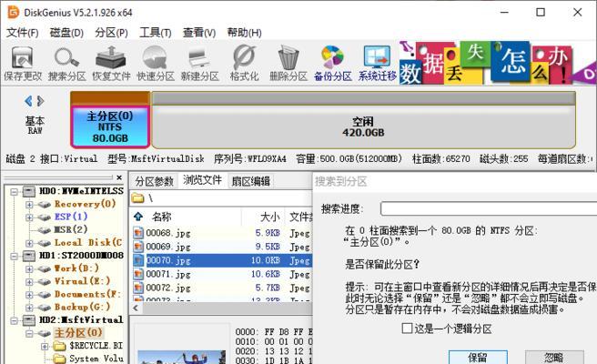The image size is (597, 364).
Task: Expand the $RECYCLE.BIN folder node
Action: tap(45, 347)
